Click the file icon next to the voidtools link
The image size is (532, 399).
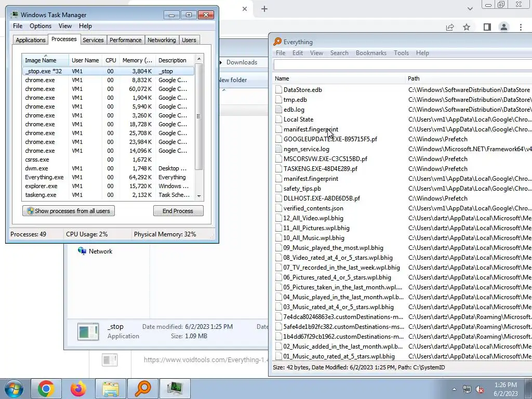(110, 360)
